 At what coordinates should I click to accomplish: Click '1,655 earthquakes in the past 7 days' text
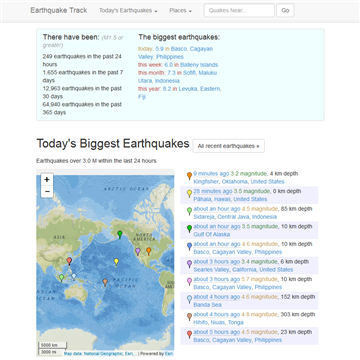coord(83,76)
